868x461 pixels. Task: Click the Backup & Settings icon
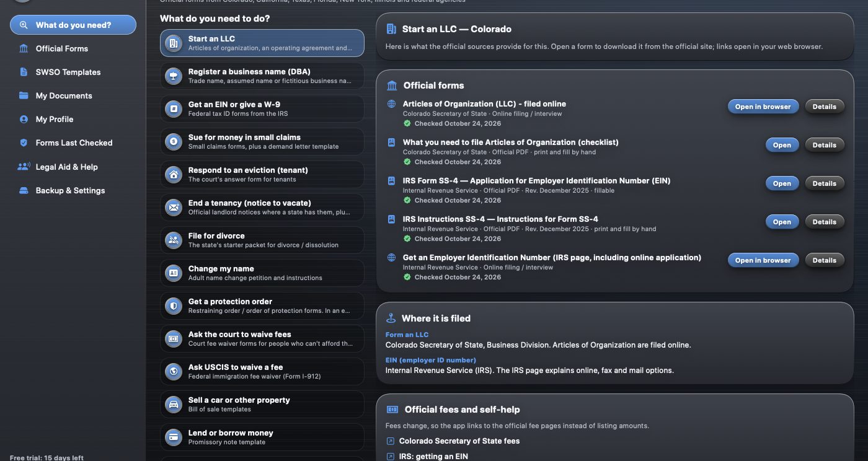(24, 190)
